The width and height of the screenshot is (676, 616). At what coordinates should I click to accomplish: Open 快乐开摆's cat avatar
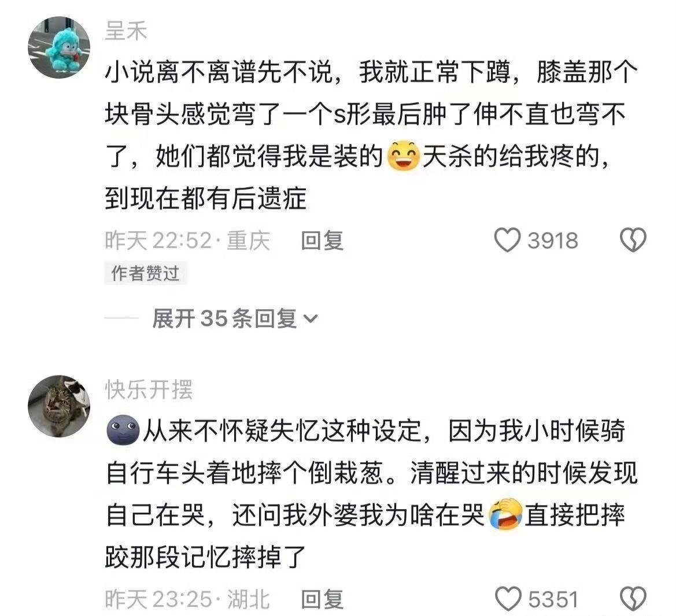[x=59, y=406]
